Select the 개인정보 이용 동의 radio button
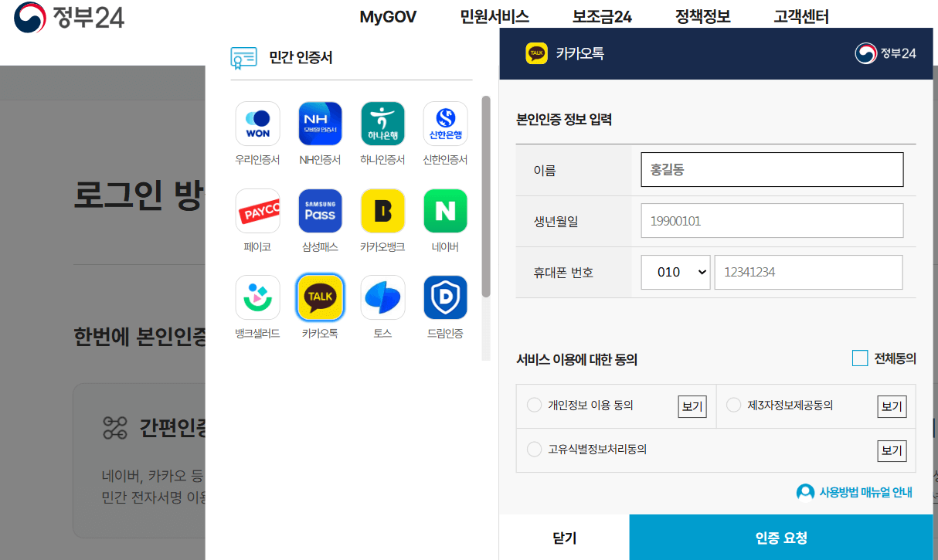 534,406
